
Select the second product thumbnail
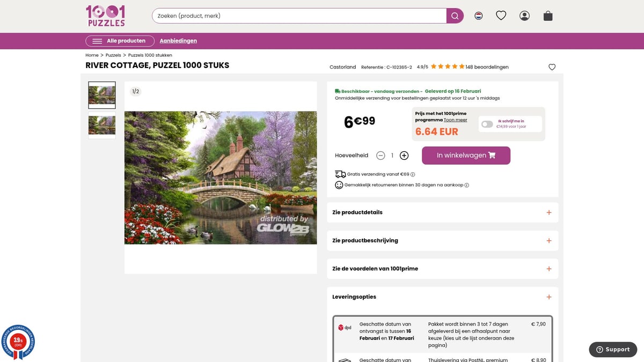pos(101,125)
